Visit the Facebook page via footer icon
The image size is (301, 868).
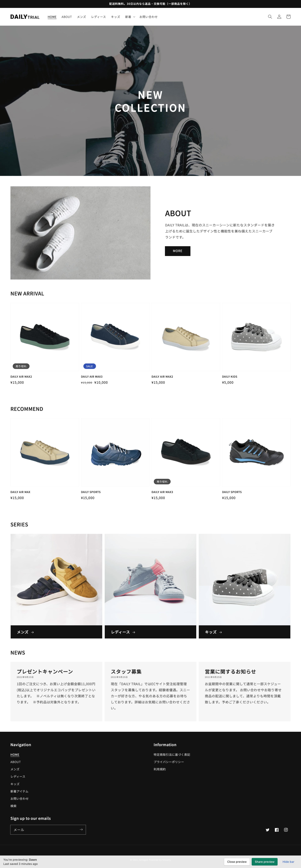click(277, 830)
